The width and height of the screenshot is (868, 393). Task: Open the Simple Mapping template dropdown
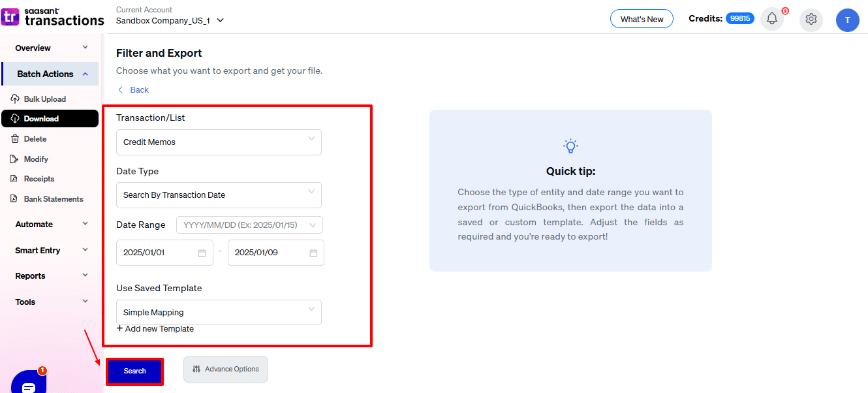click(219, 312)
